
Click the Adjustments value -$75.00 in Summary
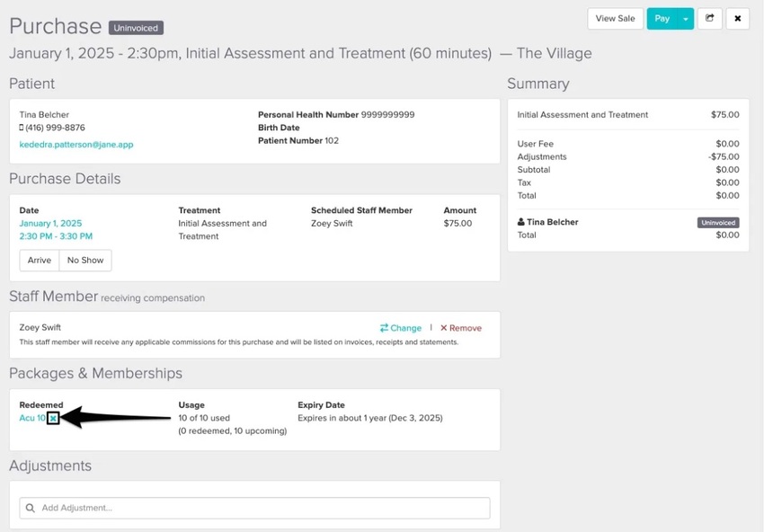pyautogui.click(x=724, y=157)
